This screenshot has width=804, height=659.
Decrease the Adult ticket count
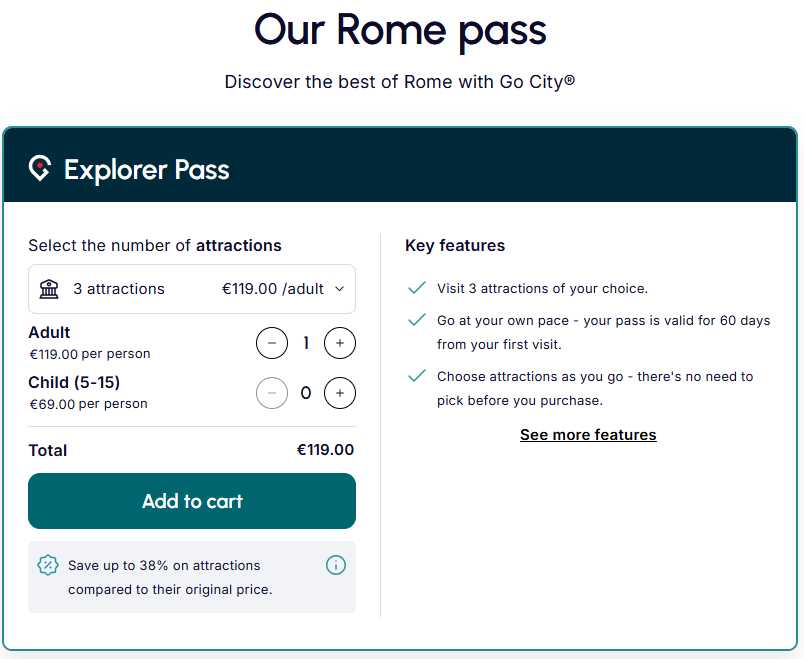pyautogui.click(x=272, y=343)
